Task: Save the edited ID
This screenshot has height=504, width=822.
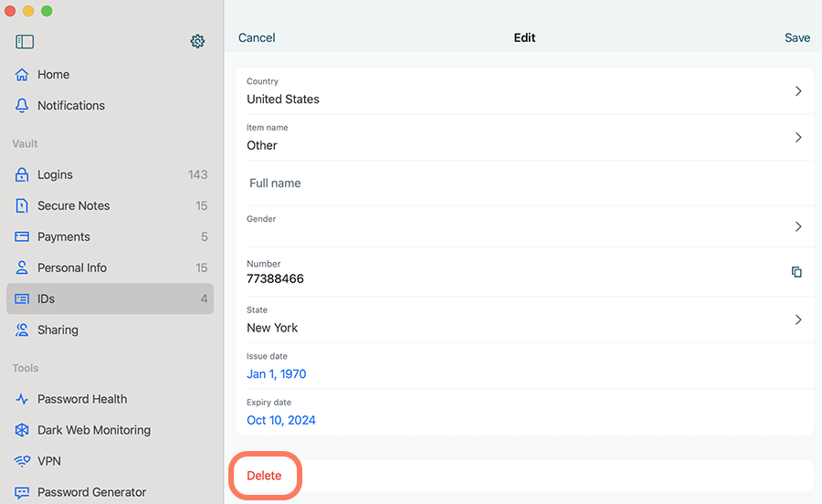Action: [796, 37]
